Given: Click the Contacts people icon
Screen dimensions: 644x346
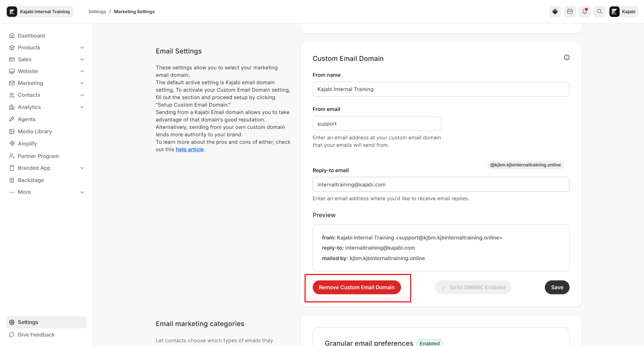Looking at the screenshot, I should (12, 95).
